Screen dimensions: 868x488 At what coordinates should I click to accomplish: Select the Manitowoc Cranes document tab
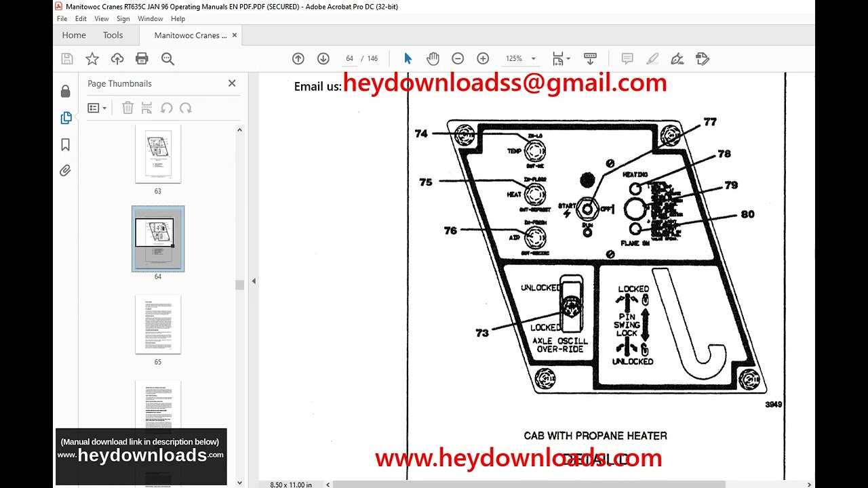191,35
